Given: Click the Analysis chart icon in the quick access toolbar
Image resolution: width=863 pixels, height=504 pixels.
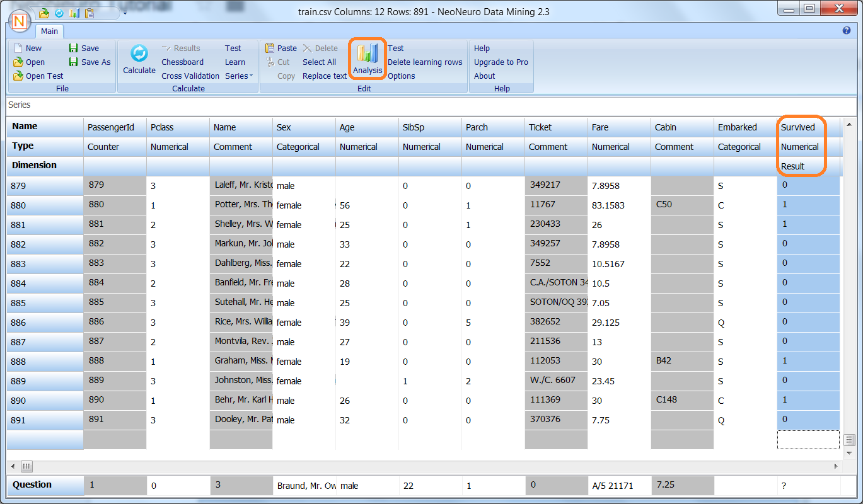Looking at the screenshot, I should 74,13.
